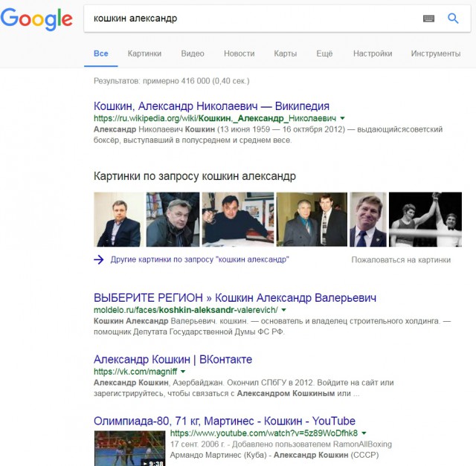The height and width of the screenshot is (466, 476).
Task: Expand the dropdown arrow after the moldelo.ru URL
Action: pyautogui.click(x=283, y=310)
